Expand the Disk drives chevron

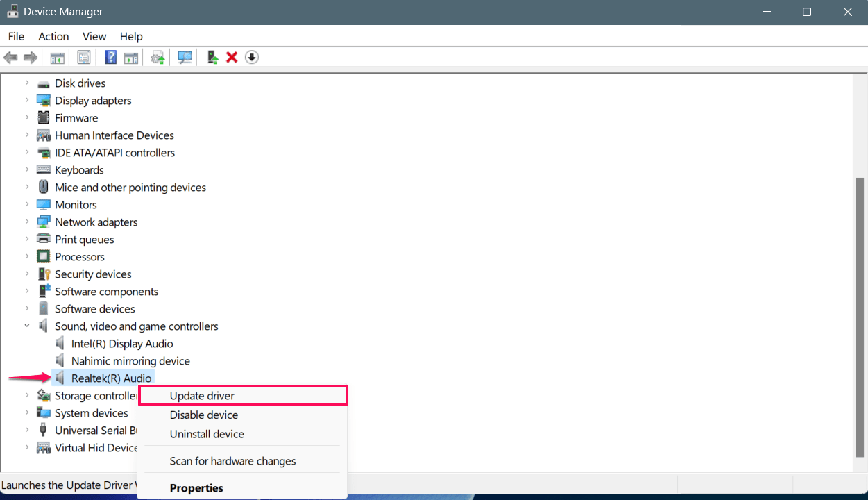click(x=27, y=83)
